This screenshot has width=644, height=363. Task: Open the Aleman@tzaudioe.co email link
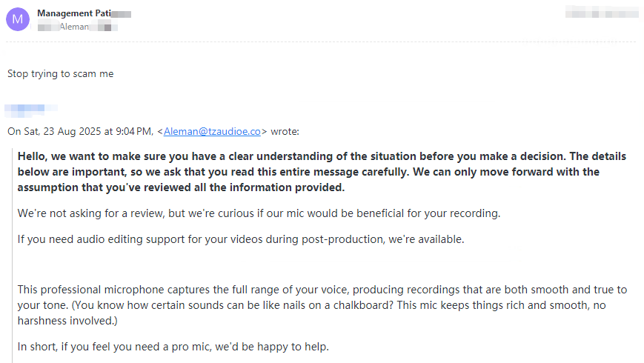coord(212,131)
